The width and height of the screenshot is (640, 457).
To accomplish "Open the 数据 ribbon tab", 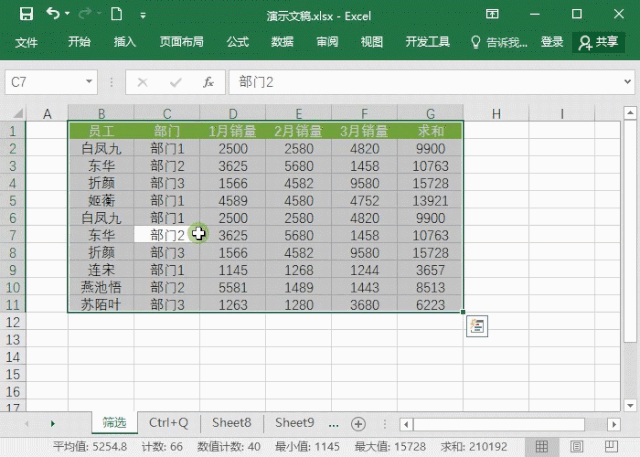I will point(282,42).
